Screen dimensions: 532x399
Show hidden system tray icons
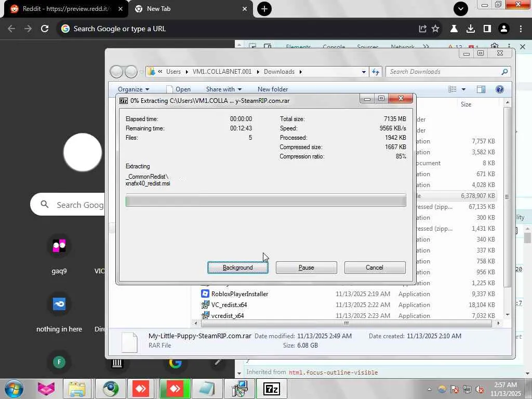430,389
